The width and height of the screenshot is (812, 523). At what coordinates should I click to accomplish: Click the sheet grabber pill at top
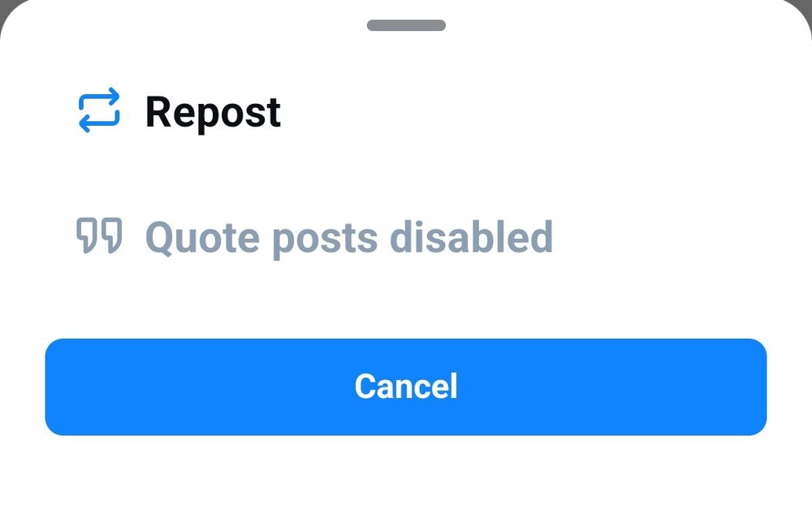406,25
